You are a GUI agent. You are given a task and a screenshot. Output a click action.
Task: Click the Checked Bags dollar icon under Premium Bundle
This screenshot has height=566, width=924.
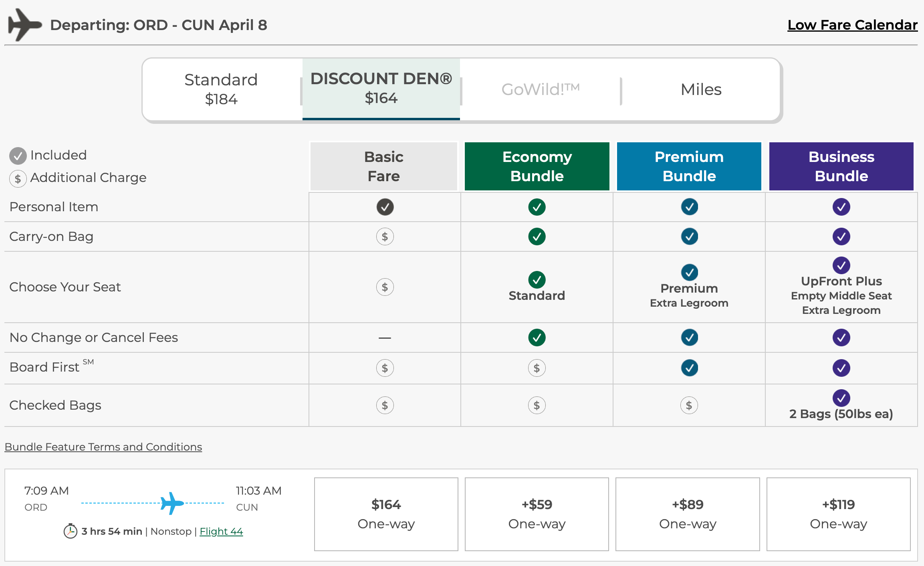coord(689,405)
